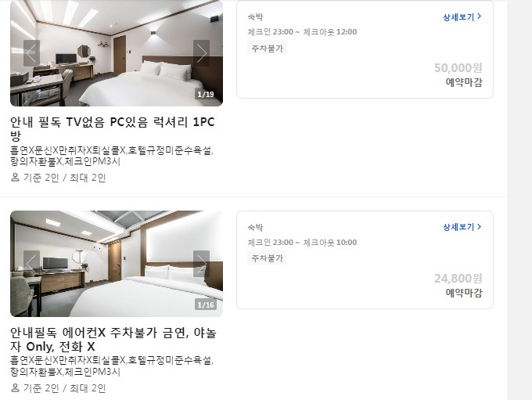Click chevron beside first 상세보기 link
Screen dimensions: 532x400
point(479,16)
